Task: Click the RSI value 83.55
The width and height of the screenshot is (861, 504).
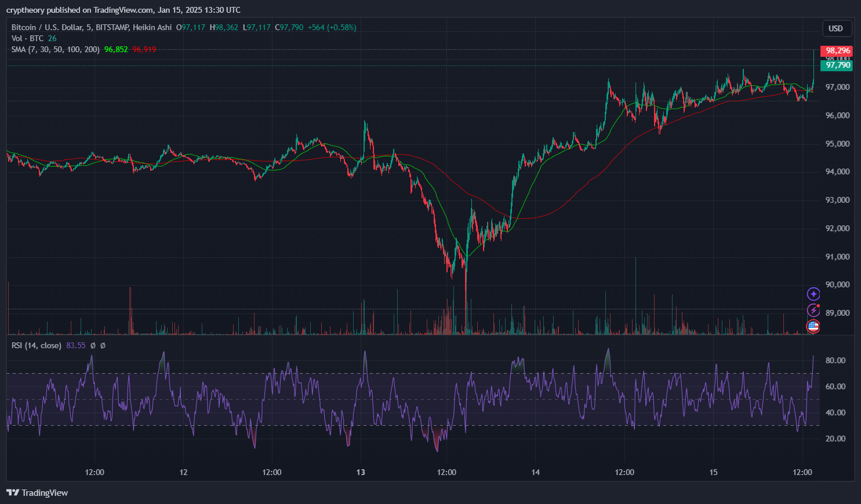Action: 76,345
